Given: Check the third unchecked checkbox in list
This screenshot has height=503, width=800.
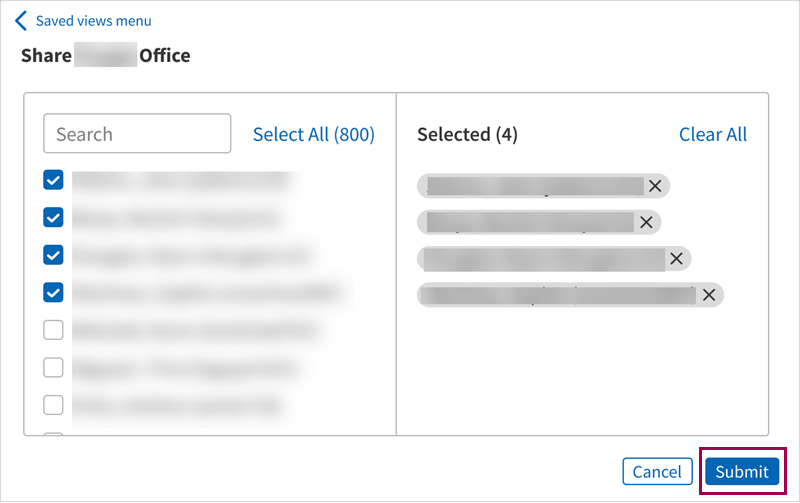Looking at the screenshot, I should point(54,404).
